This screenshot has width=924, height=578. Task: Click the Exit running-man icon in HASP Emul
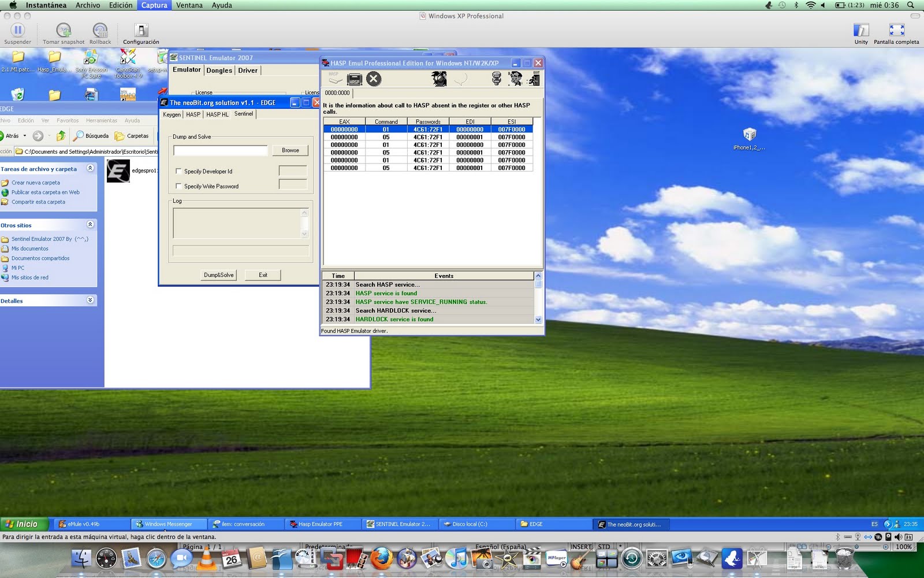pos(534,79)
